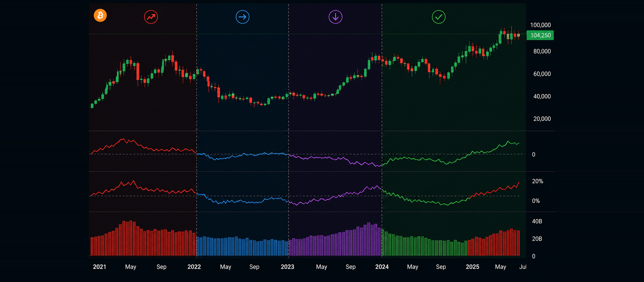Click the May label between 2022 and 2023
Viewport: 644px width, 282px height.
pos(226,267)
